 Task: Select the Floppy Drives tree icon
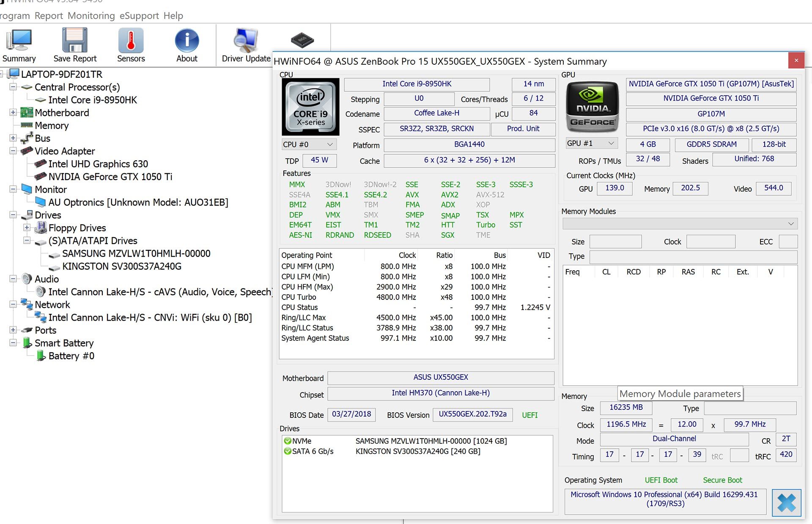[x=41, y=228]
